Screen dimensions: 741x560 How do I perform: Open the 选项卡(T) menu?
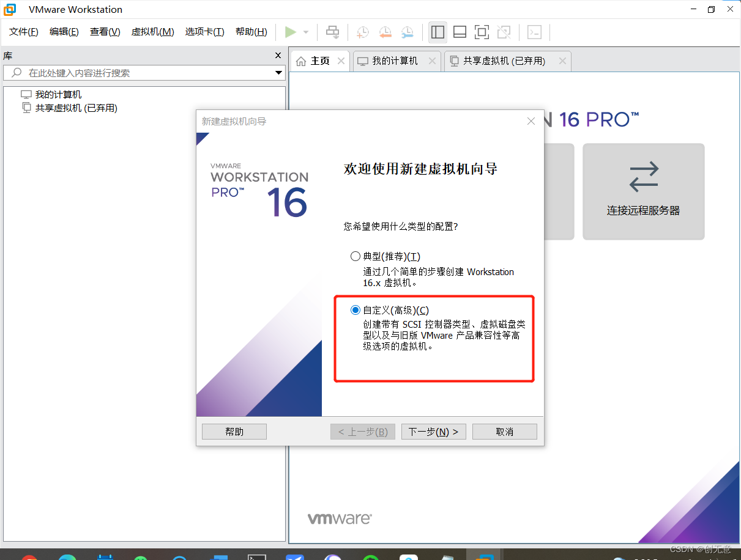(205, 32)
